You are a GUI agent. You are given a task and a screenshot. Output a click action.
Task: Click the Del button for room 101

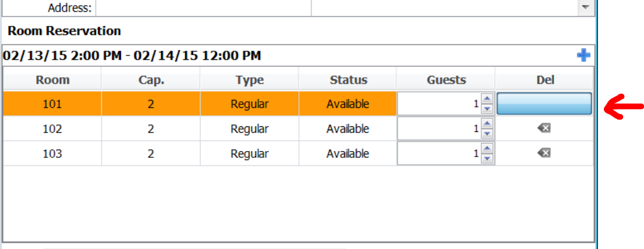(544, 104)
